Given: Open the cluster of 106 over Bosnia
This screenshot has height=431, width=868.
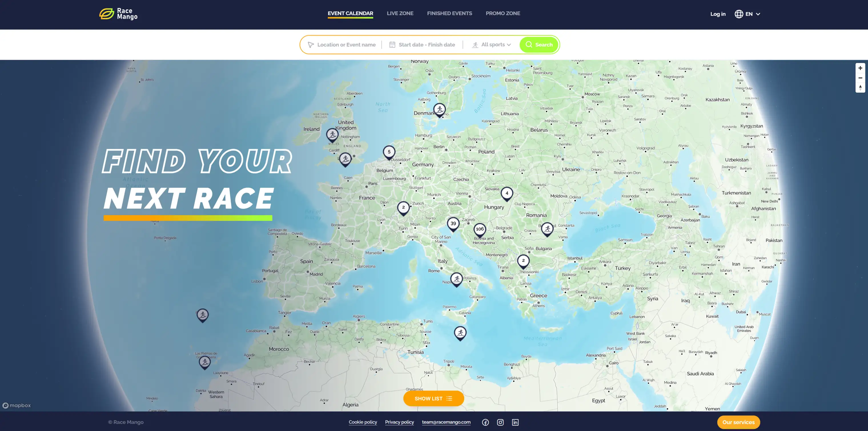Looking at the screenshot, I should (480, 230).
